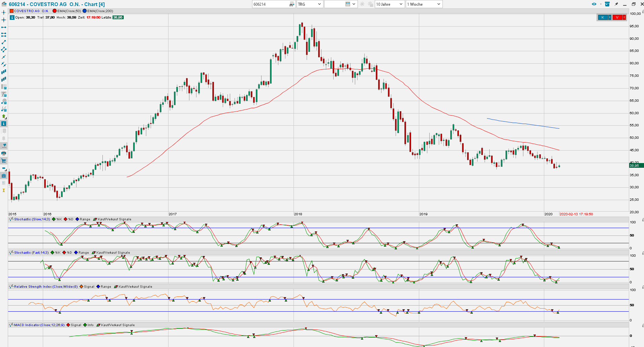Select the Fibonacci arcs tool
This screenshot has width=644, height=347.
click(x=4, y=101)
